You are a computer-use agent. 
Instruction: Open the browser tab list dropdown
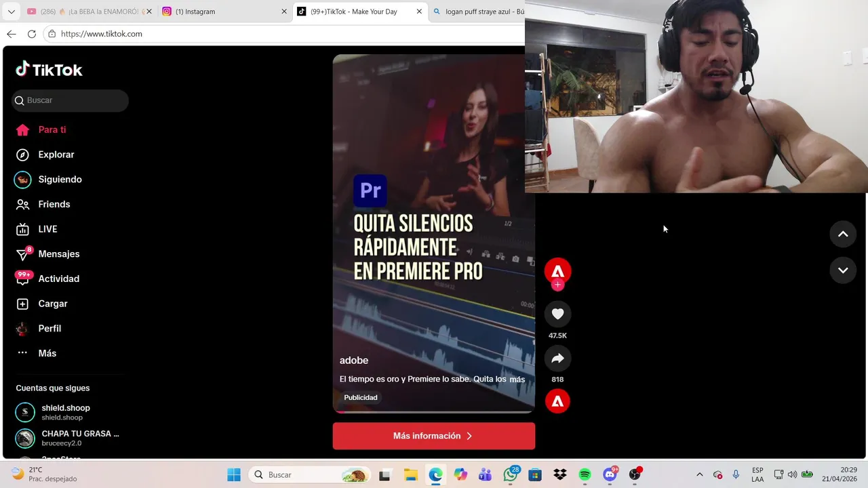(11, 12)
